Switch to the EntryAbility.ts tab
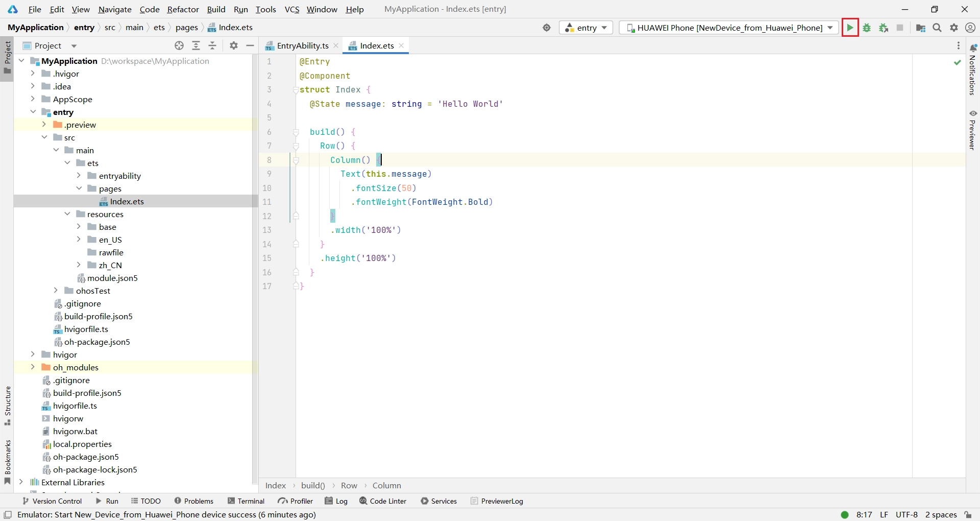This screenshot has height=521, width=980. [x=302, y=45]
